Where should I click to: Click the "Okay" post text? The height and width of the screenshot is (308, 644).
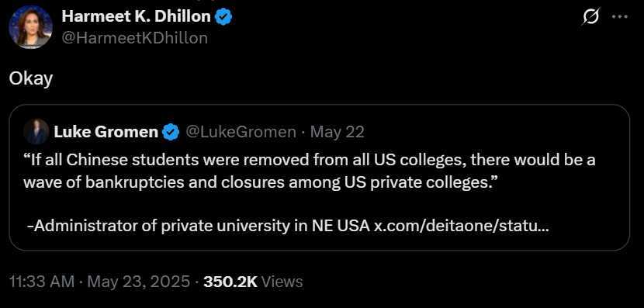tap(31, 79)
